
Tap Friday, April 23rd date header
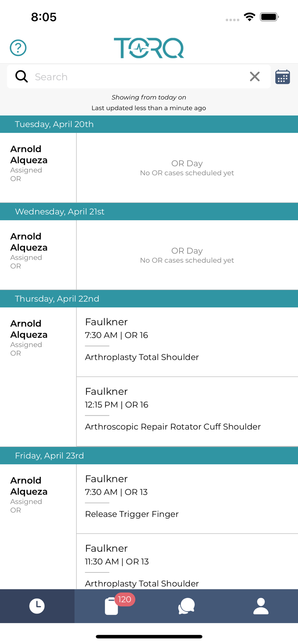[x=149, y=456]
